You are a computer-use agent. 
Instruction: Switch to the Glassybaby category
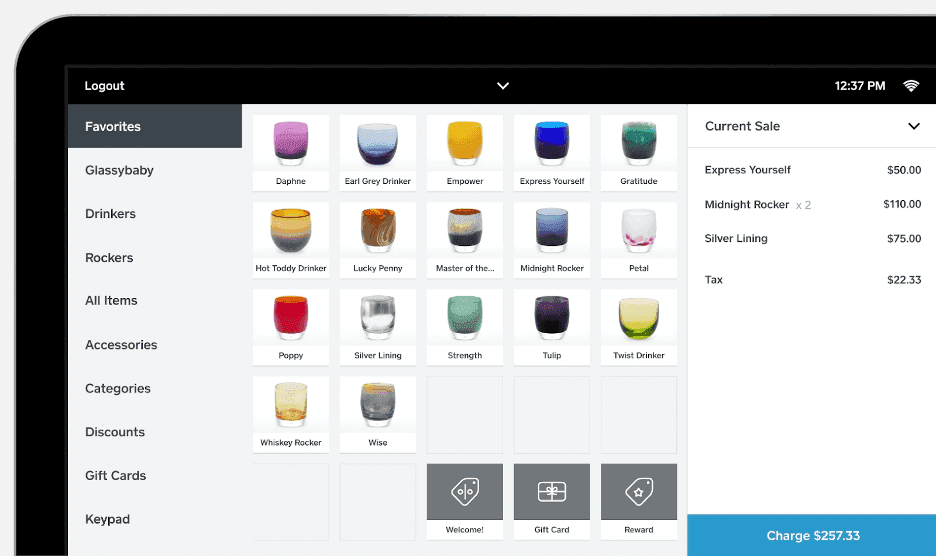(x=155, y=170)
